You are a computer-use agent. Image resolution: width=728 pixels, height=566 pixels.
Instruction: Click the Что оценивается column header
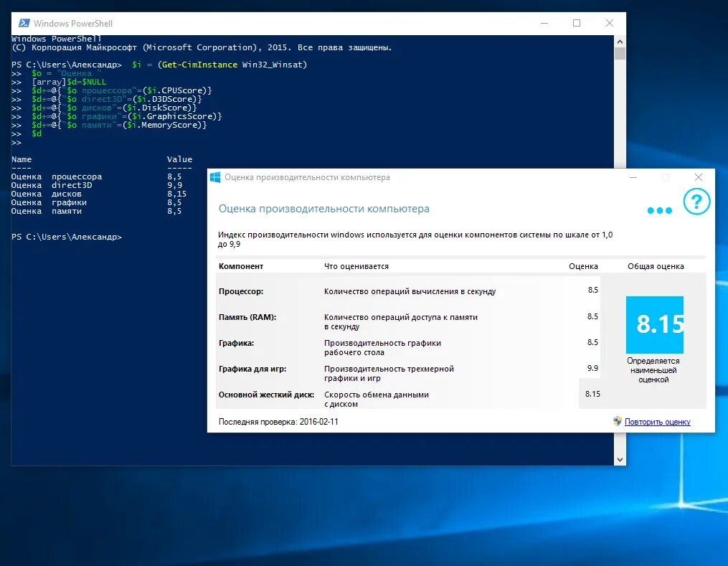[x=356, y=266]
